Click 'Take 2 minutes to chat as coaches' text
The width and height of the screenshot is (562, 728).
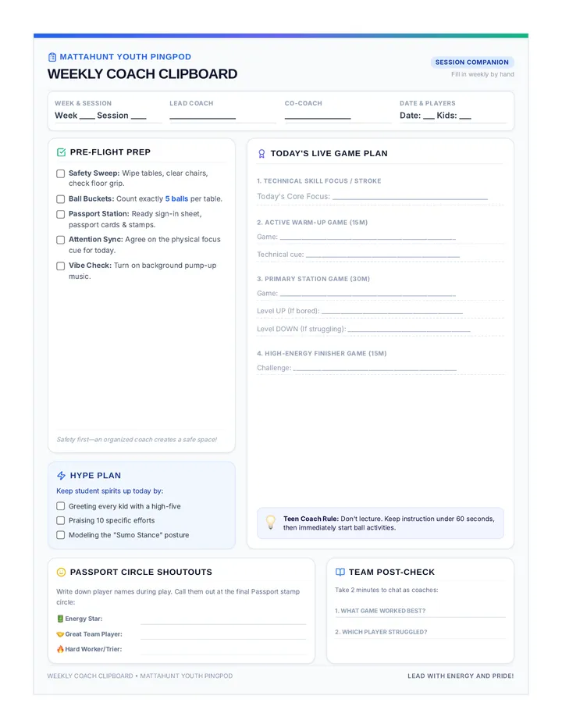point(386,590)
